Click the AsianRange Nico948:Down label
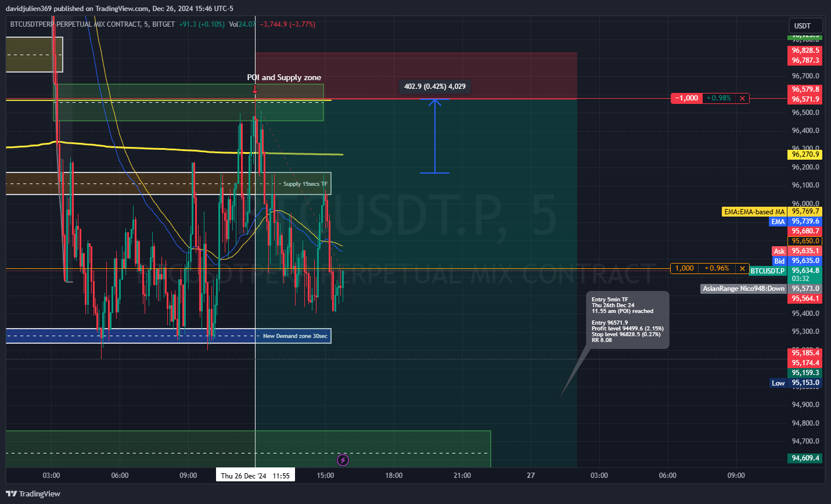The height and width of the screenshot is (504, 831). tap(744, 289)
